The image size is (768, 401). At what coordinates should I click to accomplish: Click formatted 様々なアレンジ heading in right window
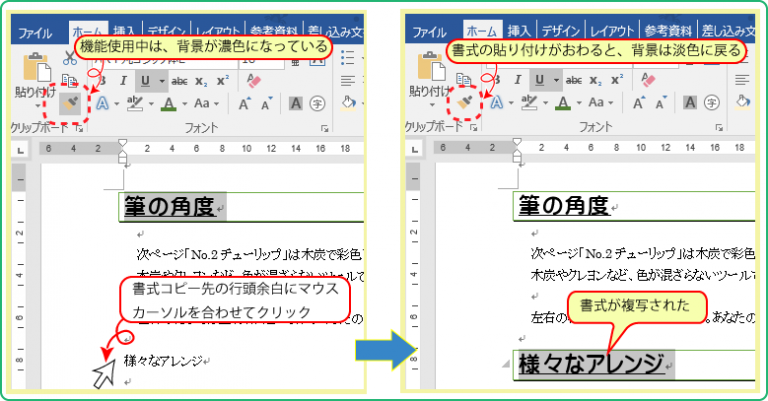pyautogui.click(x=591, y=365)
